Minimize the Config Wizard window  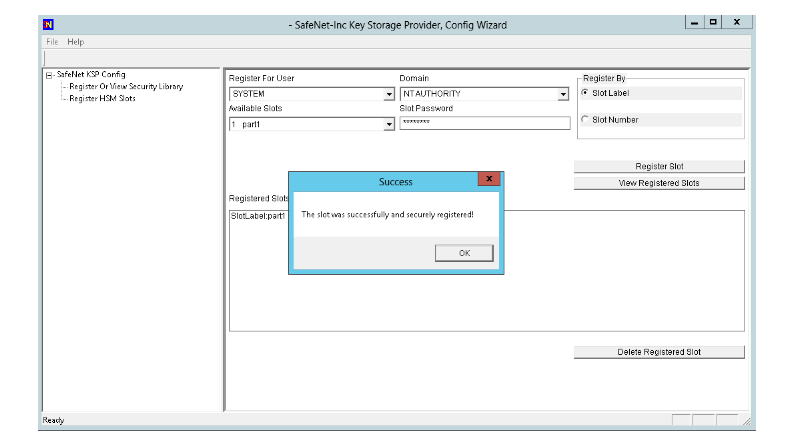click(694, 22)
